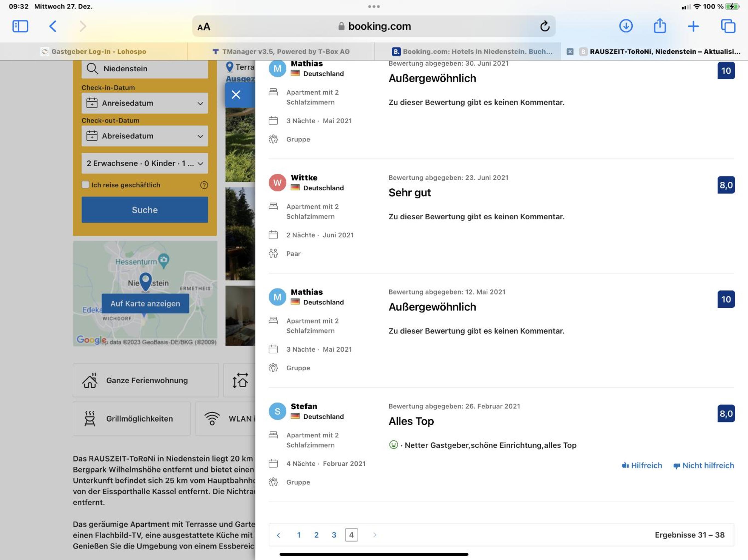This screenshot has height=560, width=748.
Task: Go to reviews page 2
Action: point(316,535)
